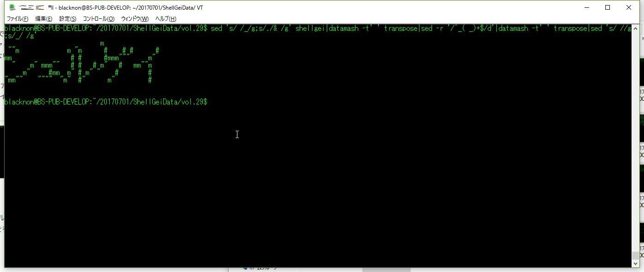This screenshot has height=272, width=644.
Task: Minimize the Tera Term window
Action: pyautogui.click(x=587, y=7)
